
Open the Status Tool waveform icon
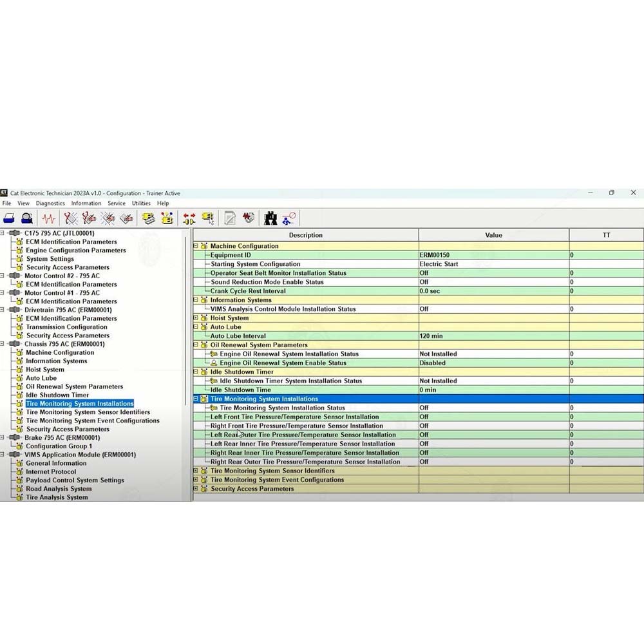click(x=49, y=218)
